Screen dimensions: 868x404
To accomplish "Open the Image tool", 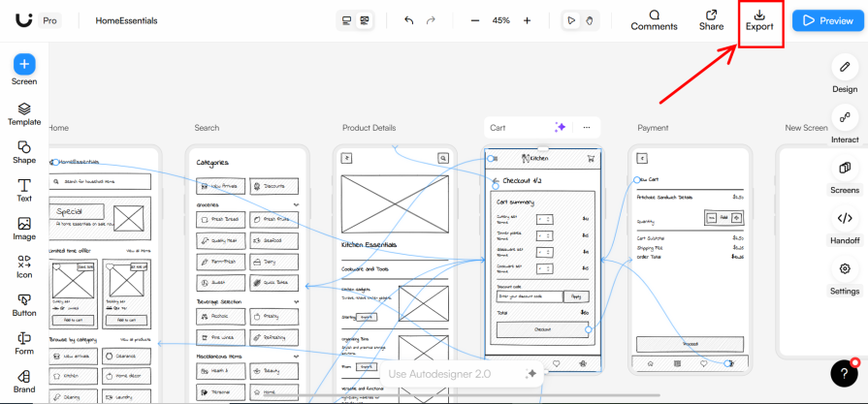I will [x=24, y=228].
